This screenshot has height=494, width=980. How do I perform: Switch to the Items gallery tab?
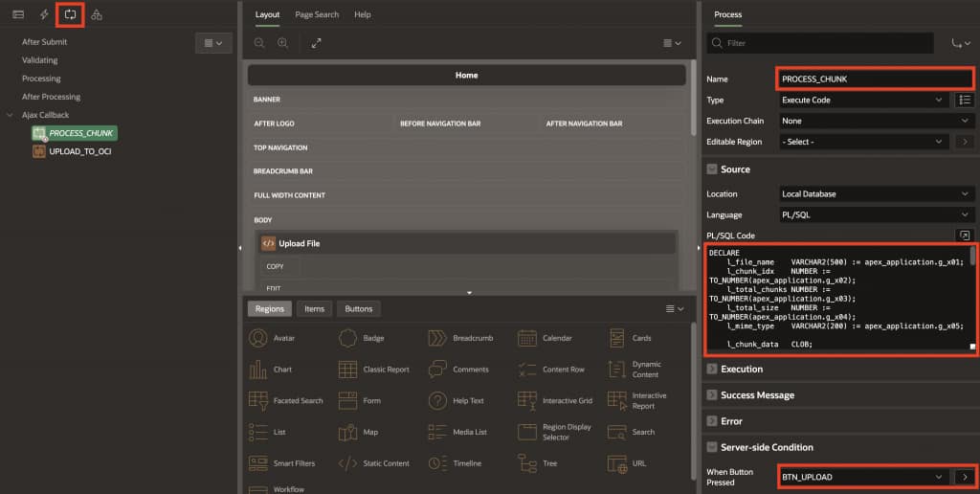click(314, 309)
